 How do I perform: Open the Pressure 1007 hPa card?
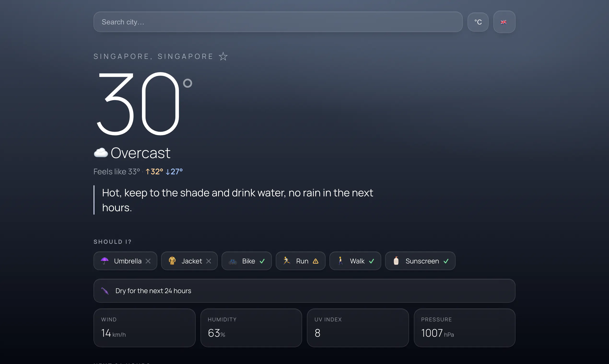click(464, 328)
